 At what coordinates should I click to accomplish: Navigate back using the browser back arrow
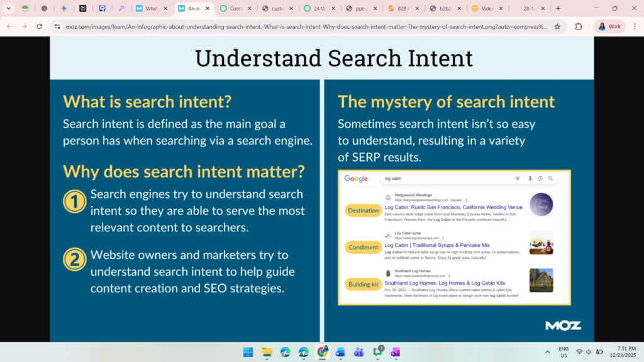coord(9,27)
